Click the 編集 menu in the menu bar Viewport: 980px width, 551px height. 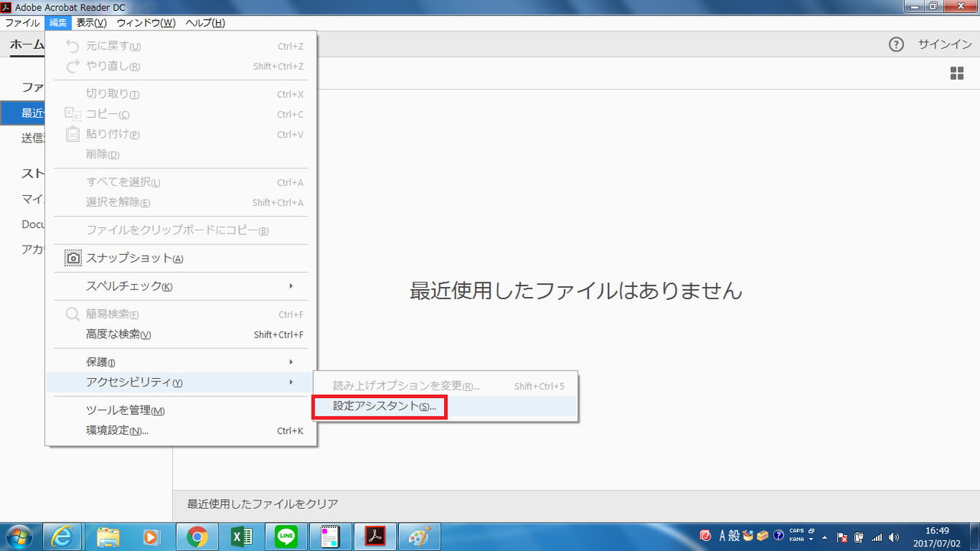[x=58, y=23]
